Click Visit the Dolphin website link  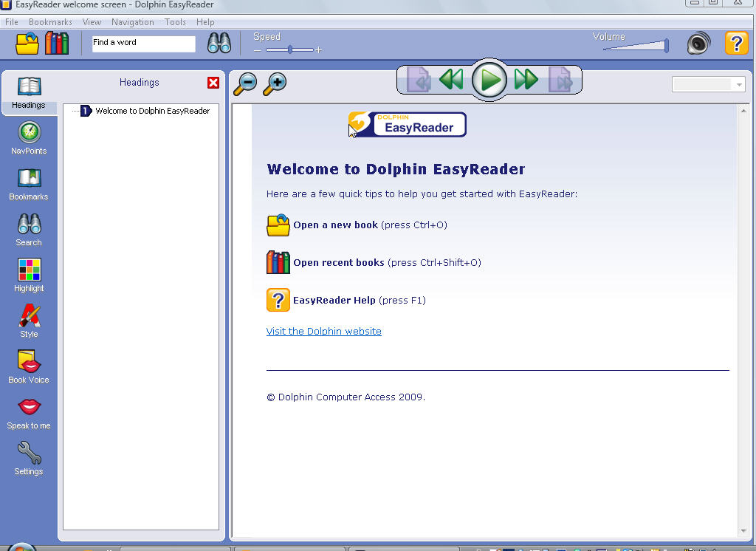[324, 332]
